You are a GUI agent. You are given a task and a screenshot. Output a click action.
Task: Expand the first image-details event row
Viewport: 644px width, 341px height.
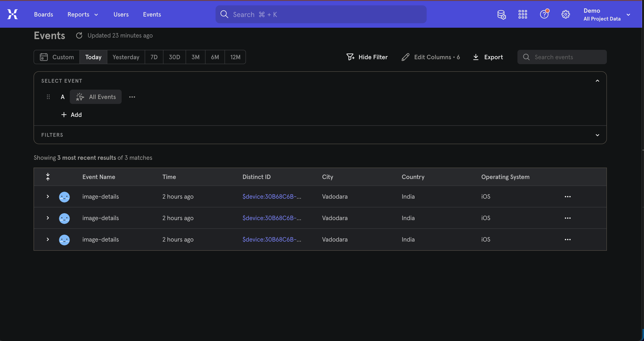pyautogui.click(x=48, y=197)
